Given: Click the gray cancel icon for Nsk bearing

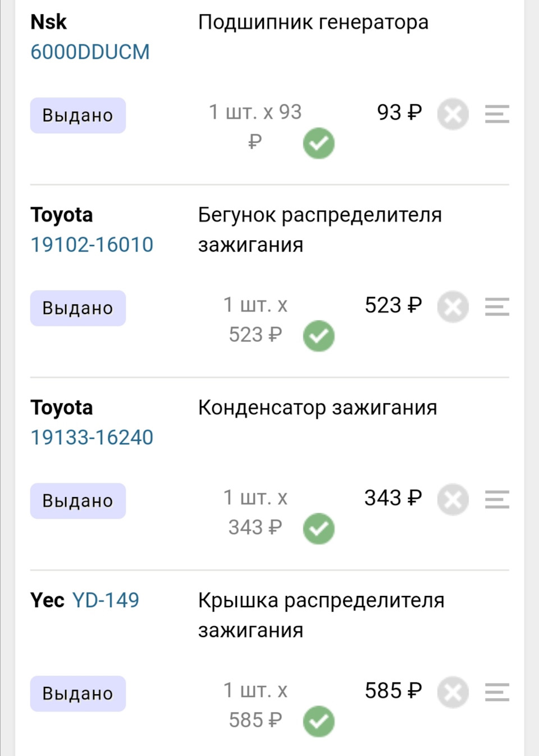Looking at the screenshot, I should 453,114.
